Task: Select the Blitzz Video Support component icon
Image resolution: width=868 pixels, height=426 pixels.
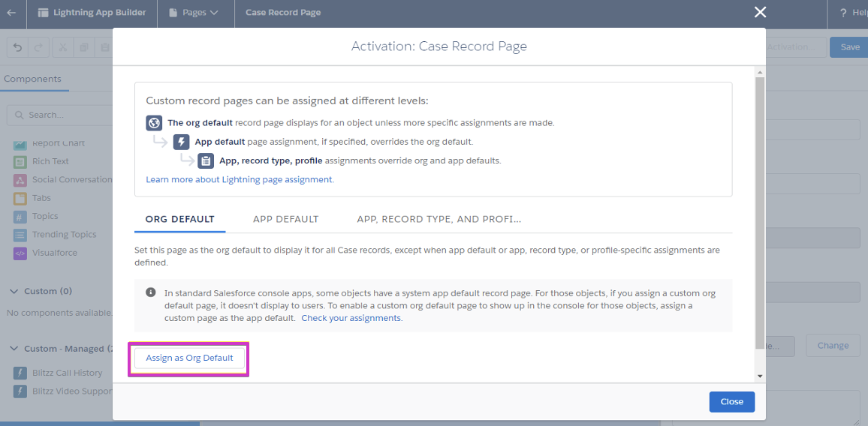Action: click(x=20, y=391)
